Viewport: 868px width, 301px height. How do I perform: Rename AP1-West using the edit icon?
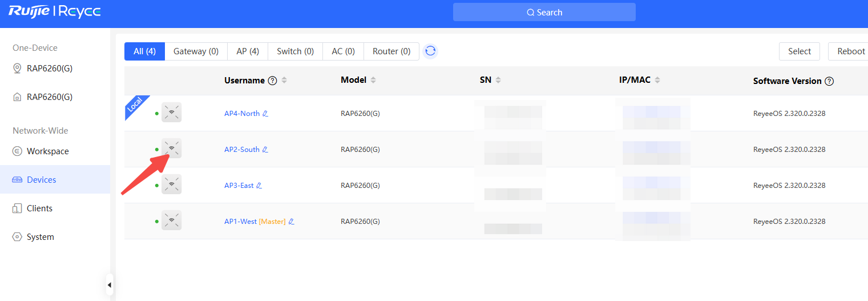click(291, 222)
